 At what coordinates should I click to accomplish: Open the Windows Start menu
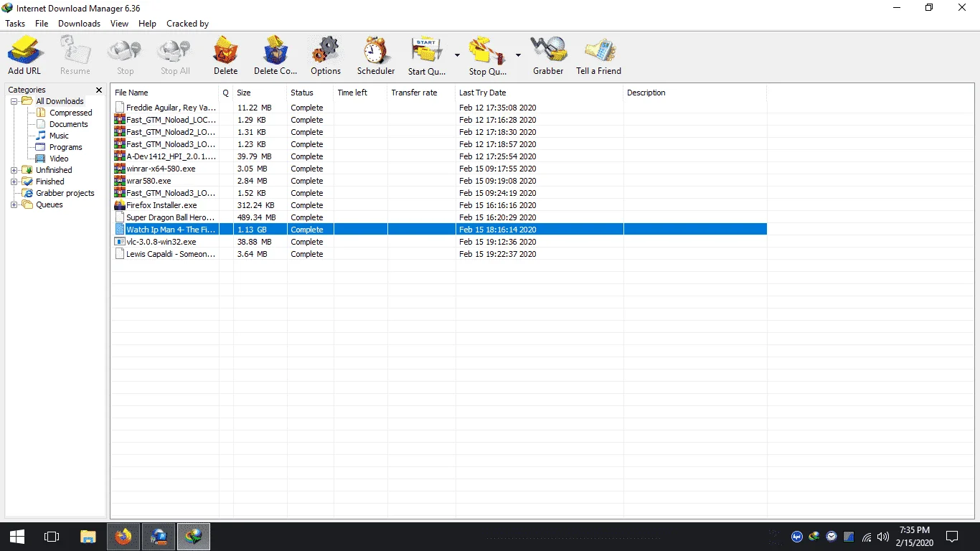[x=17, y=537]
